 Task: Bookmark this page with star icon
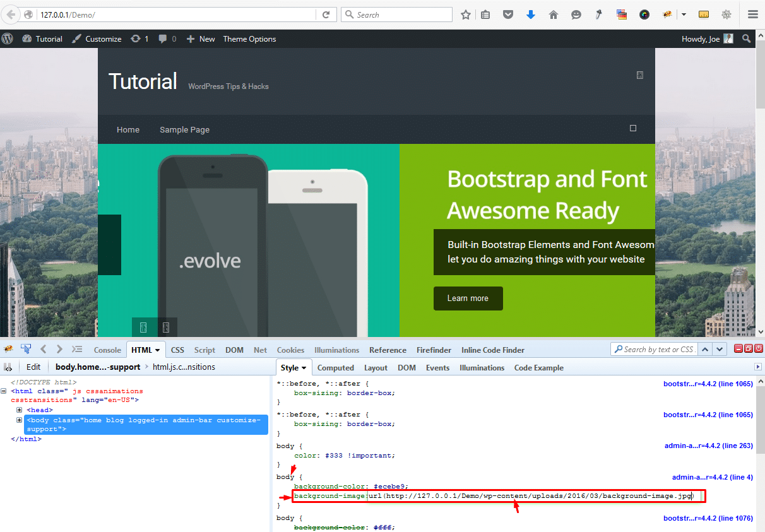coord(466,15)
